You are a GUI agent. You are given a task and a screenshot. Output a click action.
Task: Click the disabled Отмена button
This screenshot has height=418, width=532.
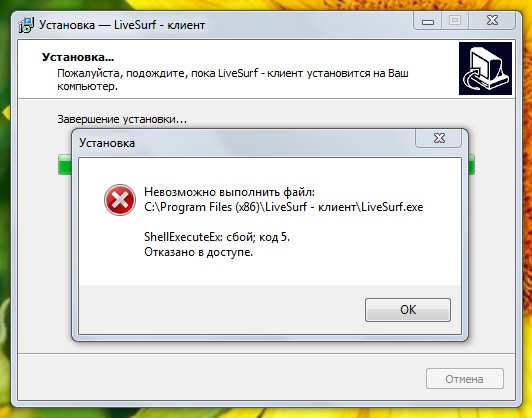464,379
